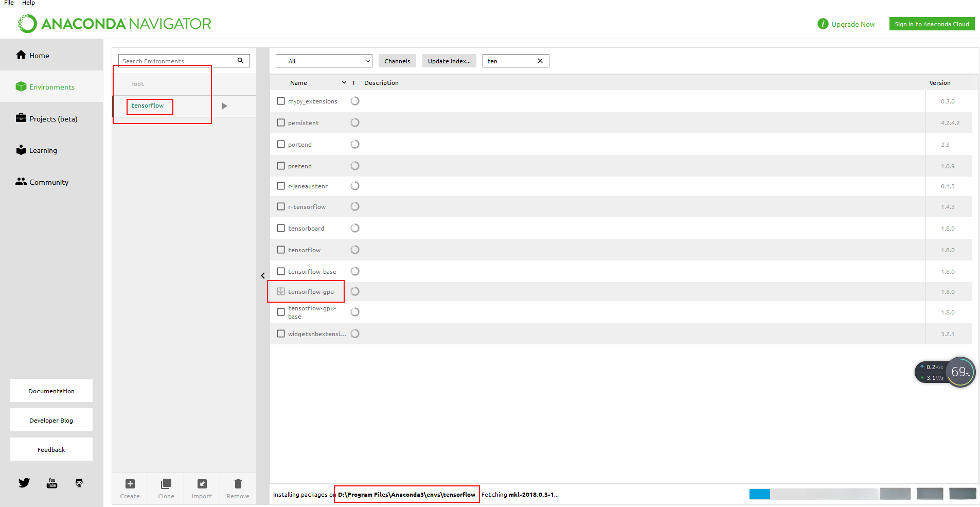Check the portend package checkbox

281,144
